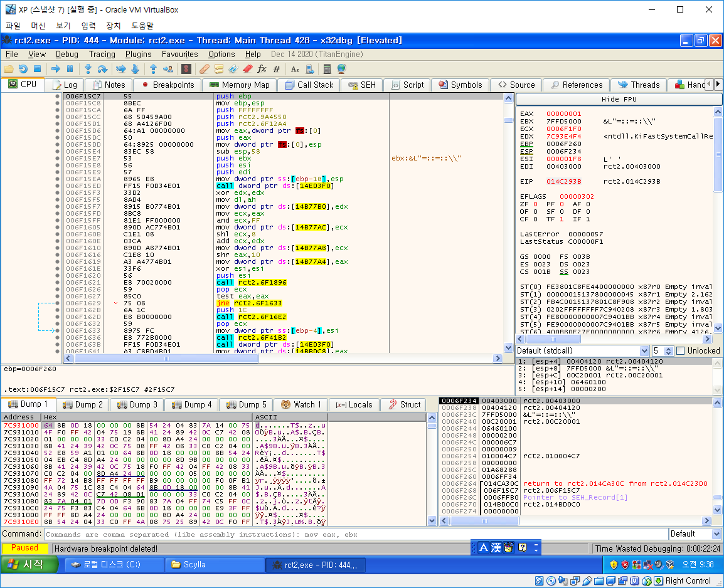724x588 pixels.
Task: Open the Tracing menu
Action: pos(102,55)
